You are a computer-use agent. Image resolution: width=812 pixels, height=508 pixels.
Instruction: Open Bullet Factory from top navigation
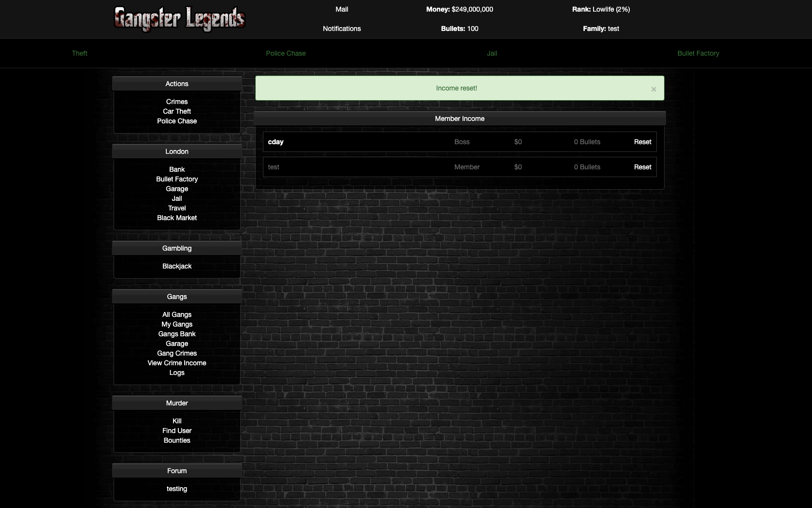[698, 53]
